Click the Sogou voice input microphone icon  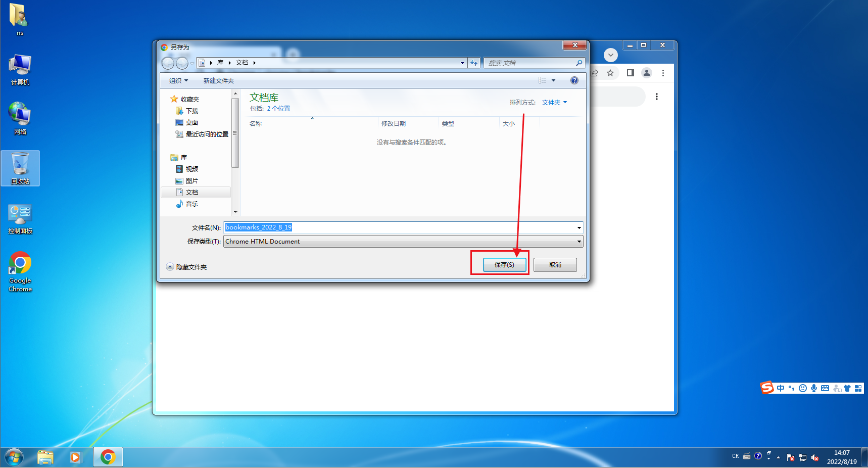pyautogui.click(x=813, y=388)
